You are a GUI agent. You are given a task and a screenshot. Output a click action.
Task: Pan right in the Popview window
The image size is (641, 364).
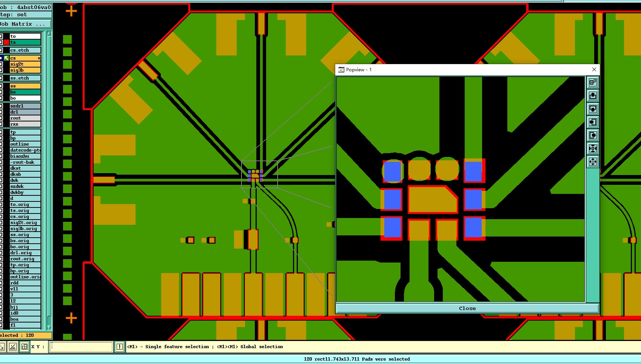click(593, 135)
